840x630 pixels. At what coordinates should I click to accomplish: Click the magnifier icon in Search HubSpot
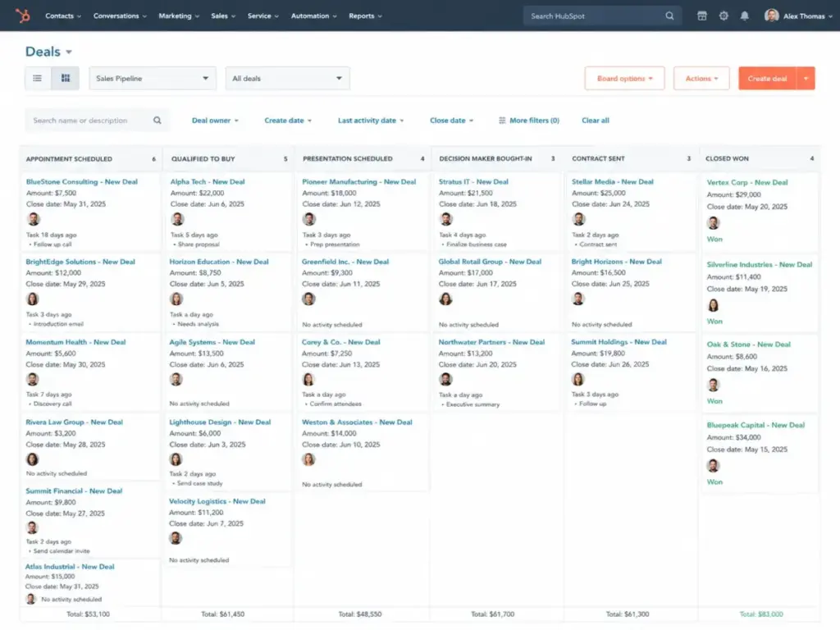(x=669, y=16)
